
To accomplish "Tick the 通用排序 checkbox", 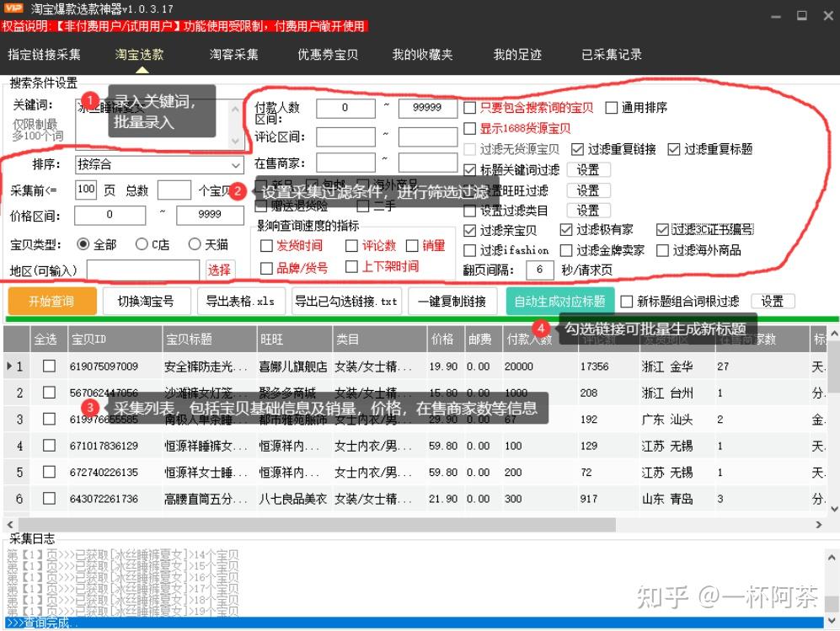I will pyautogui.click(x=611, y=108).
